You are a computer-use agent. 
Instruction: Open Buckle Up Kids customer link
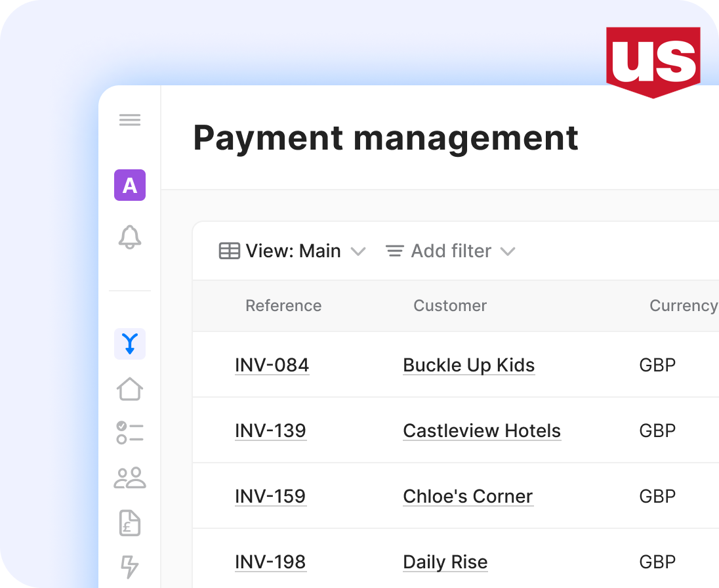click(468, 366)
